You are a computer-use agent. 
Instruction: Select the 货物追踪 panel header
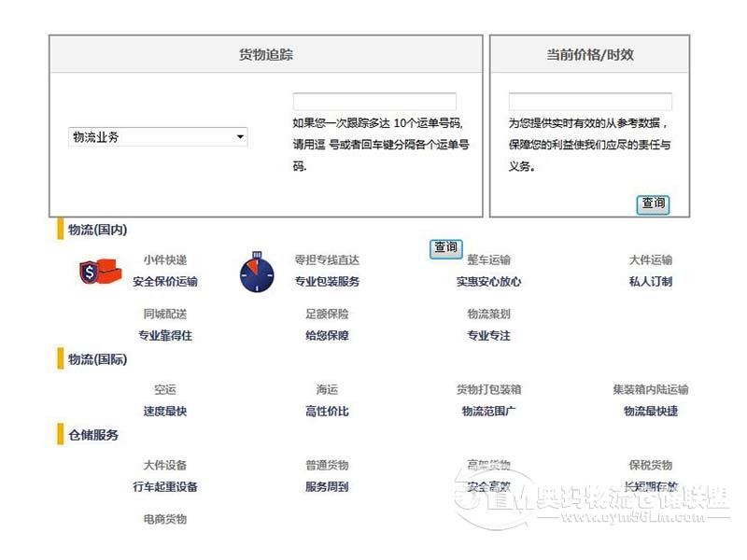tap(266, 54)
